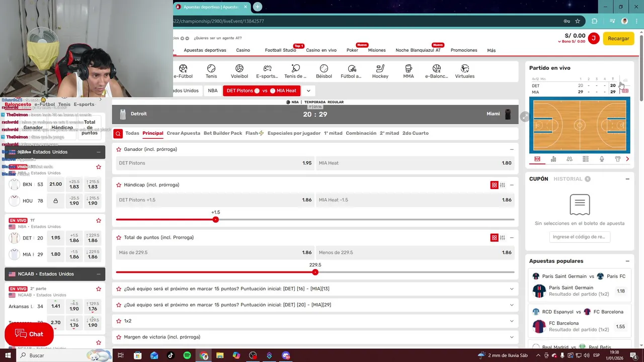
Task: Switch to the Crear Apuesta tab
Action: pyautogui.click(x=184, y=133)
